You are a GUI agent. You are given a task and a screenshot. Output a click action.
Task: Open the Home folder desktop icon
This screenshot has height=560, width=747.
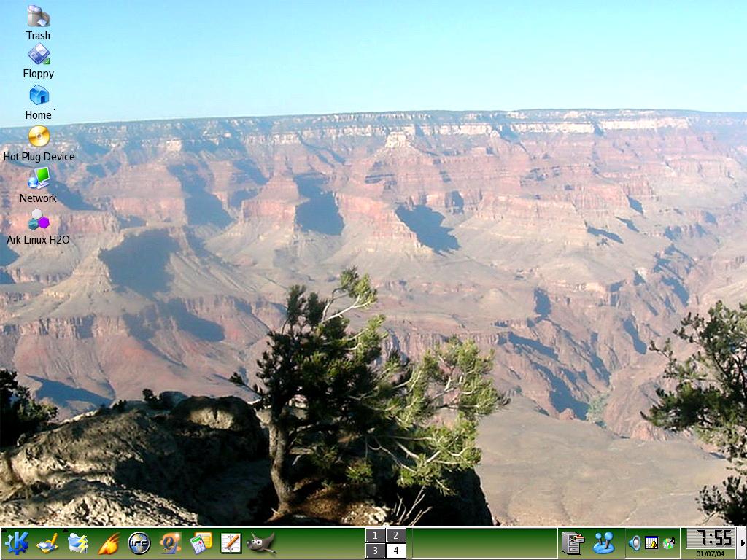coord(39,95)
